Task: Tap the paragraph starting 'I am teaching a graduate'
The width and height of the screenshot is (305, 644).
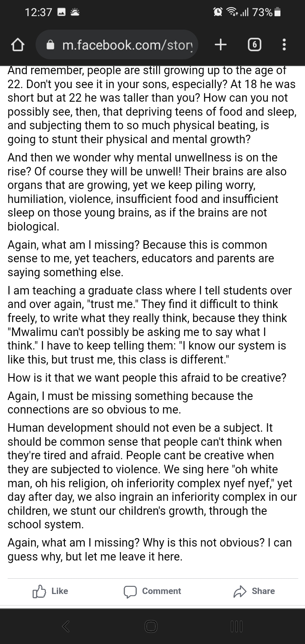Action: pyautogui.click(x=150, y=325)
